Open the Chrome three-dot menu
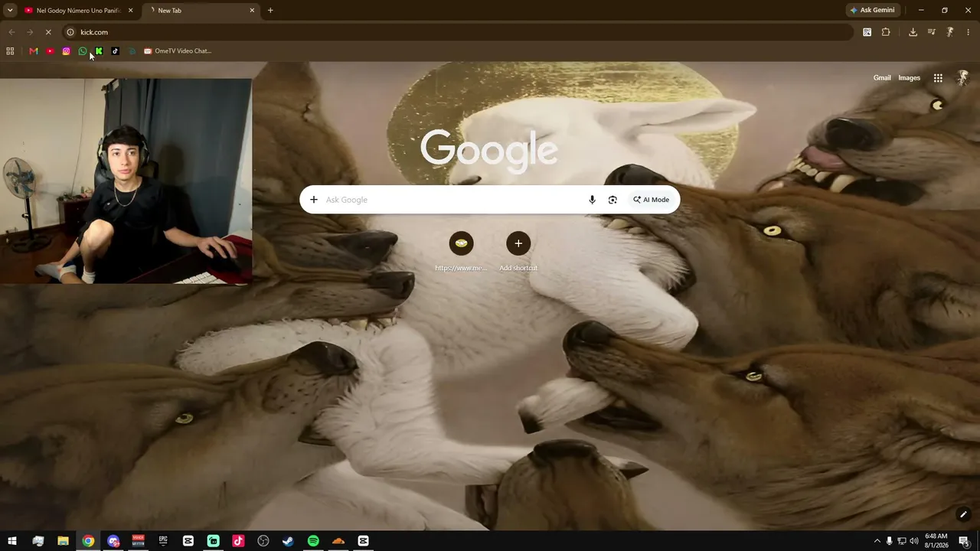The image size is (980, 551). click(x=969, y=32)
